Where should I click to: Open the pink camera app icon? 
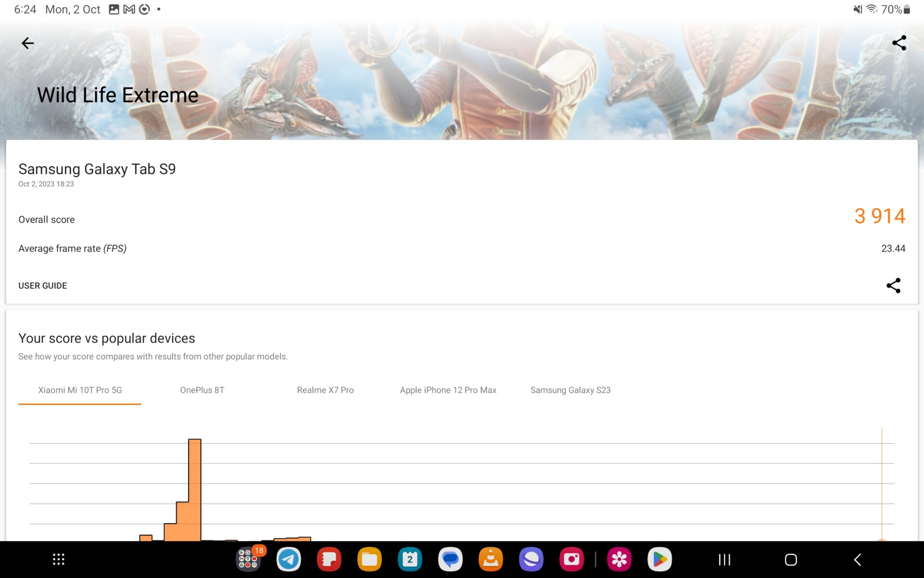tap(572, 559)
